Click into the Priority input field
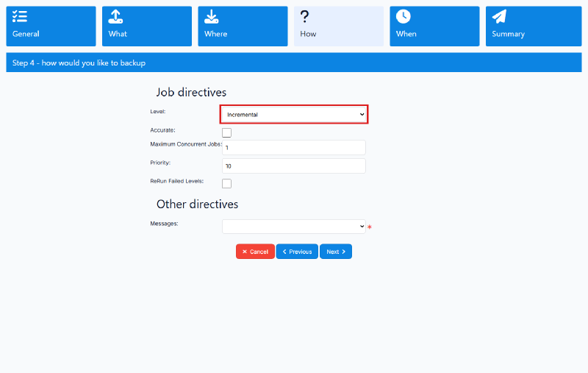This screenshot has height=373, width=588. [293, 166]
